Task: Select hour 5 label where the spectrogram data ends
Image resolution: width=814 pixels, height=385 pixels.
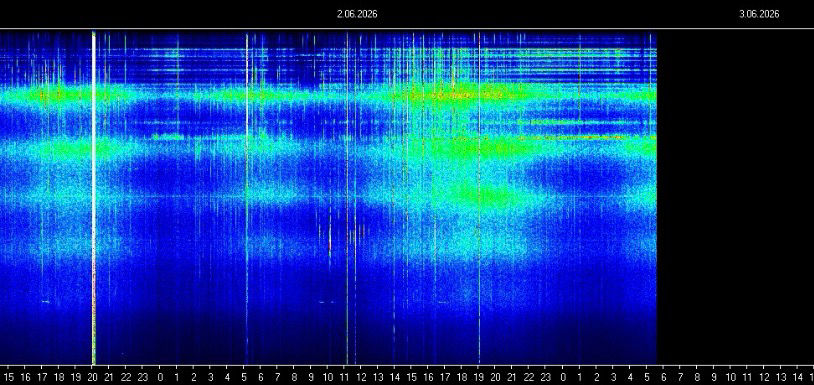Action: pyautogui.click(x=646, y=377)
